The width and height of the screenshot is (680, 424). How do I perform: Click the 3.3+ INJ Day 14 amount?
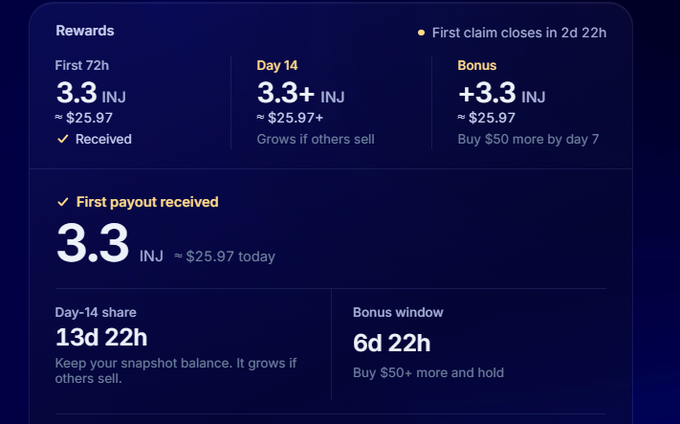point(301,93)
